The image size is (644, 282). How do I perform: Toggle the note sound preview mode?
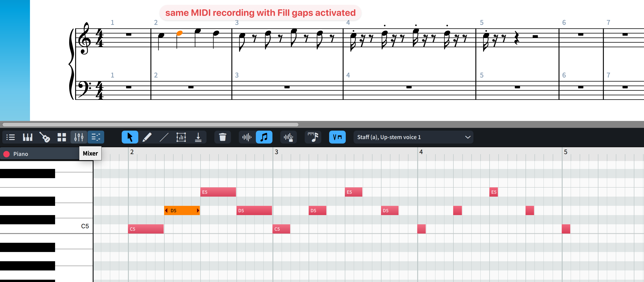pyautogui.click(x=264, y=137)
